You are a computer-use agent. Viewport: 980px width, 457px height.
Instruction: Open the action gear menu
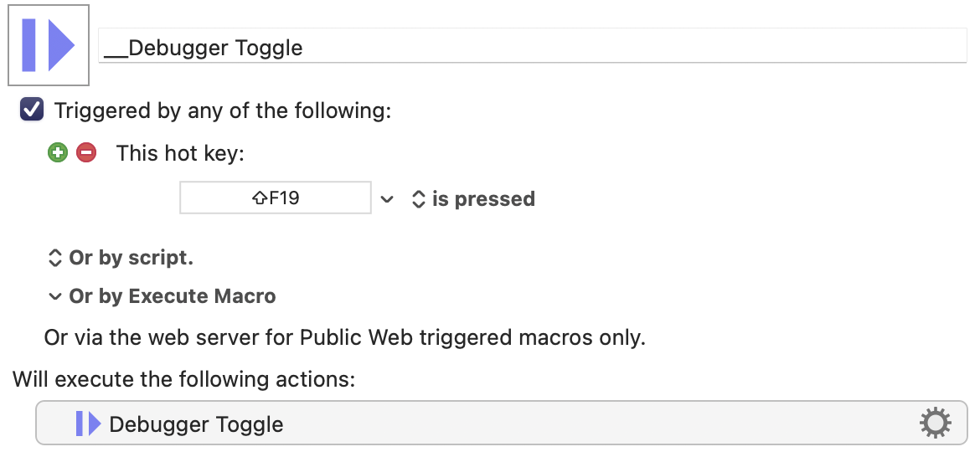click(935, 424)
